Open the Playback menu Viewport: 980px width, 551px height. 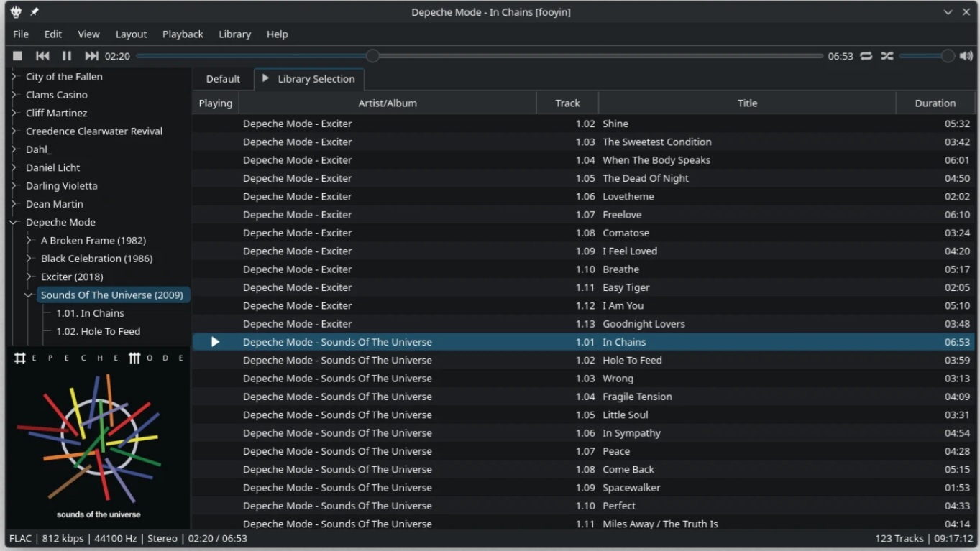(183, 34)
